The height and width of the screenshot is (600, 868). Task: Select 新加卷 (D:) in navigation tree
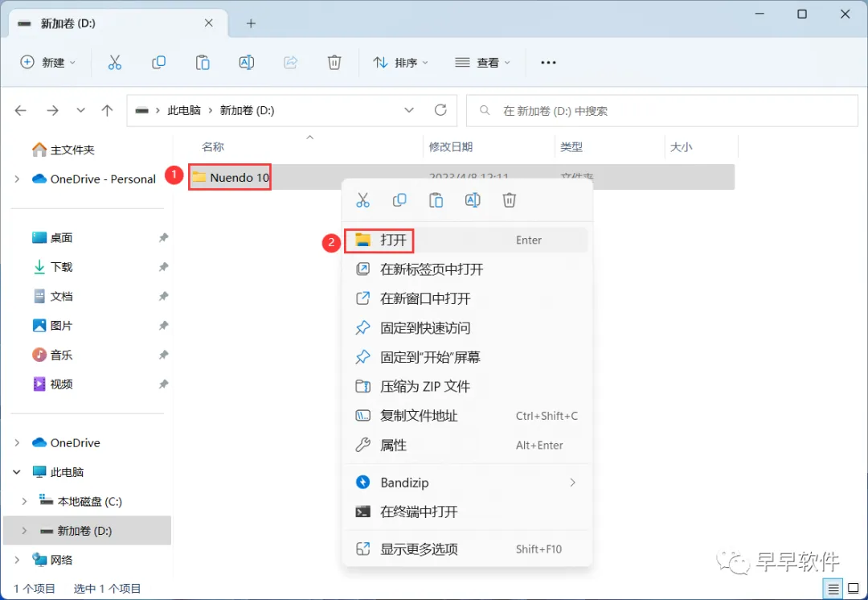pyautogui.click(x=87, y=531)
